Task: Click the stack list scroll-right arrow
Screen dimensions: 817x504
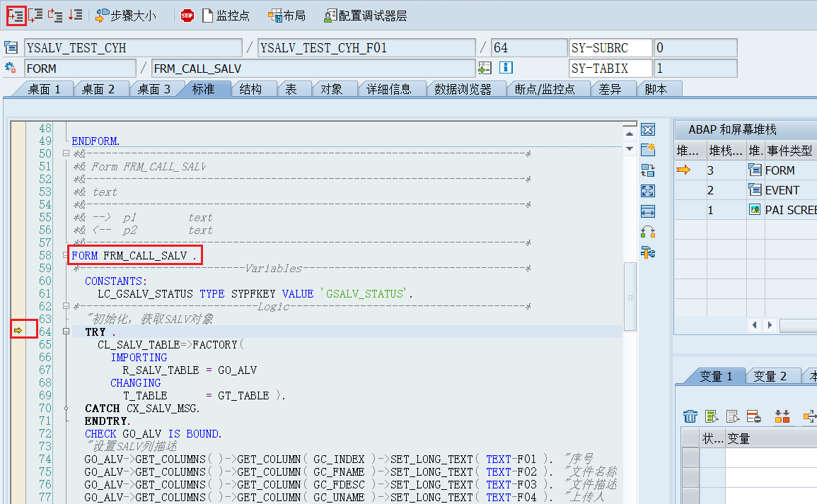Action: click(770, 325)
